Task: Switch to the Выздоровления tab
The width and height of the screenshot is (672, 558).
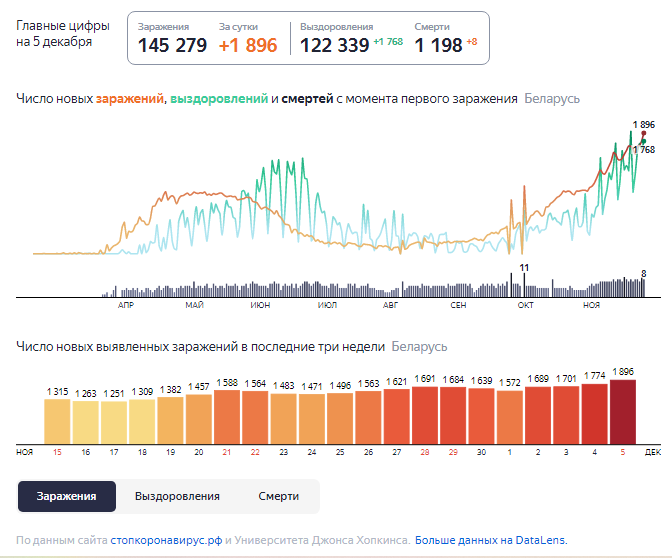Action: 177,496
